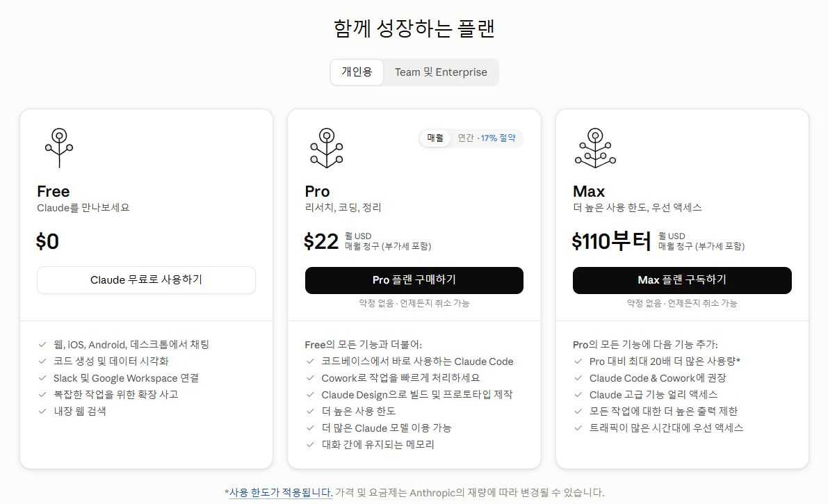Click Max 플랜 구독하기 button
Image resolution: width=828 pixels, height=504 pixels.
tap(682, 280)
